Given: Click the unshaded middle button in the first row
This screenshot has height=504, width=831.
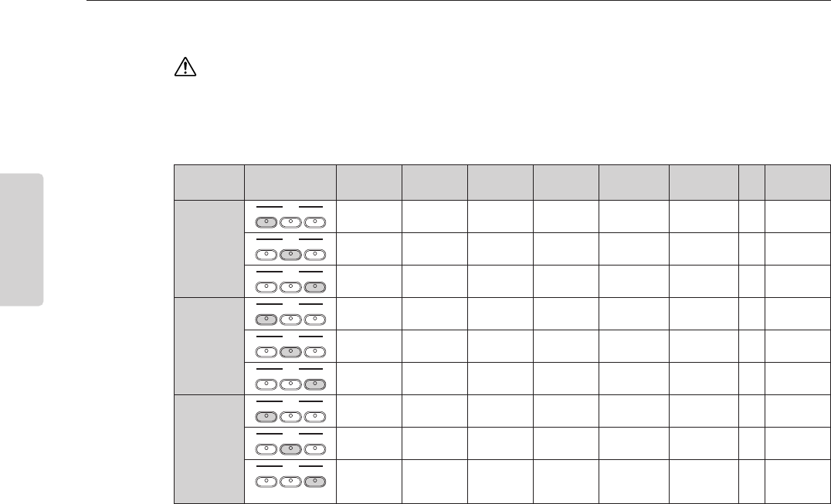Looking at the screenshot, I should [290, 222].
